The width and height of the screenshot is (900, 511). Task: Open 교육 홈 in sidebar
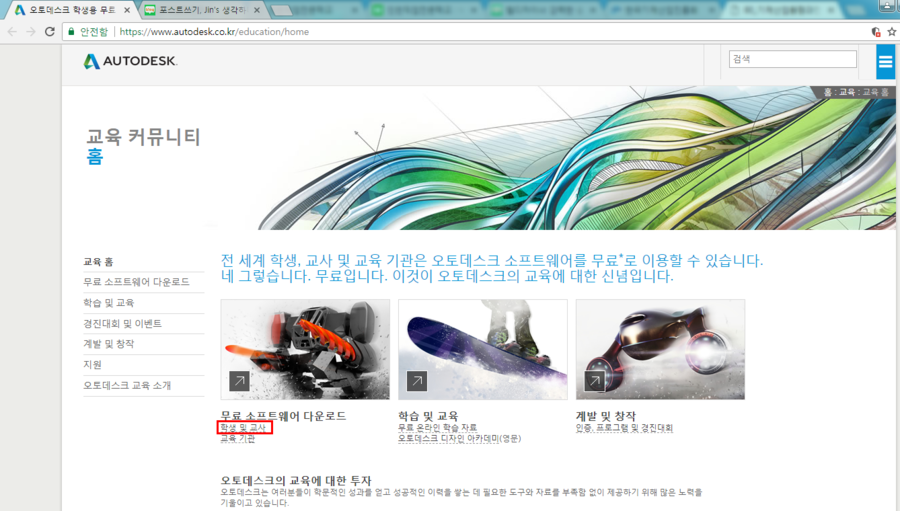pos(99,262)
